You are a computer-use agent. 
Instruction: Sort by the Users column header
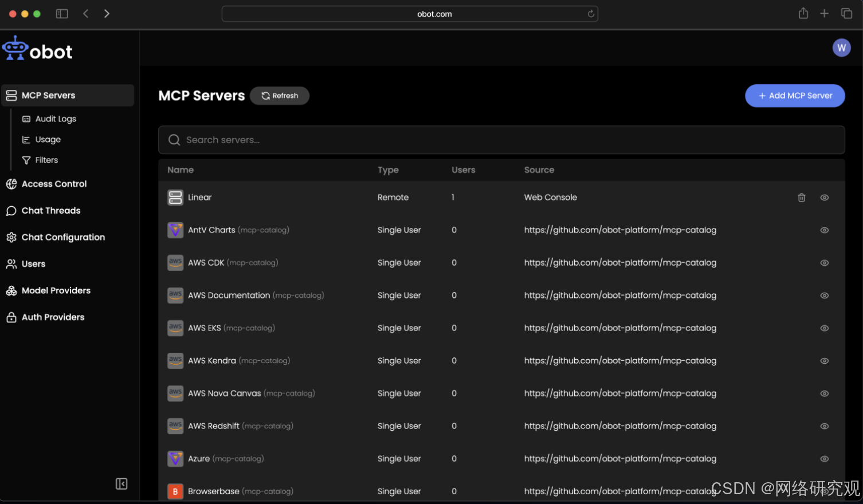(464, 170)
